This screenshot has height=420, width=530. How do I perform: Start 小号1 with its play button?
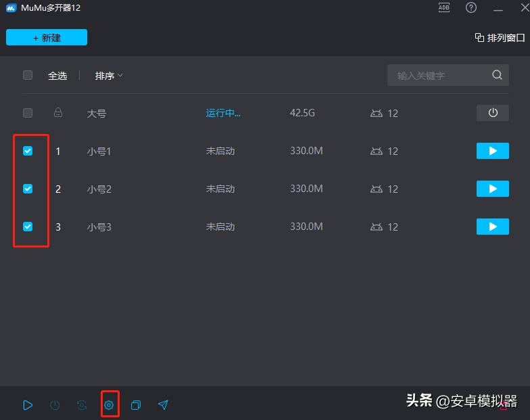click(492, 151)
